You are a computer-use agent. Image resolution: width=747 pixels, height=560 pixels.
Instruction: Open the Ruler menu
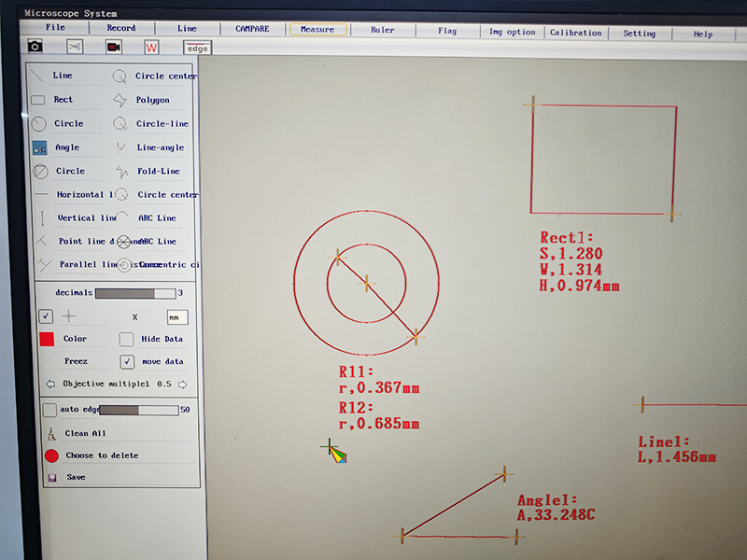(x=382, y=30)
